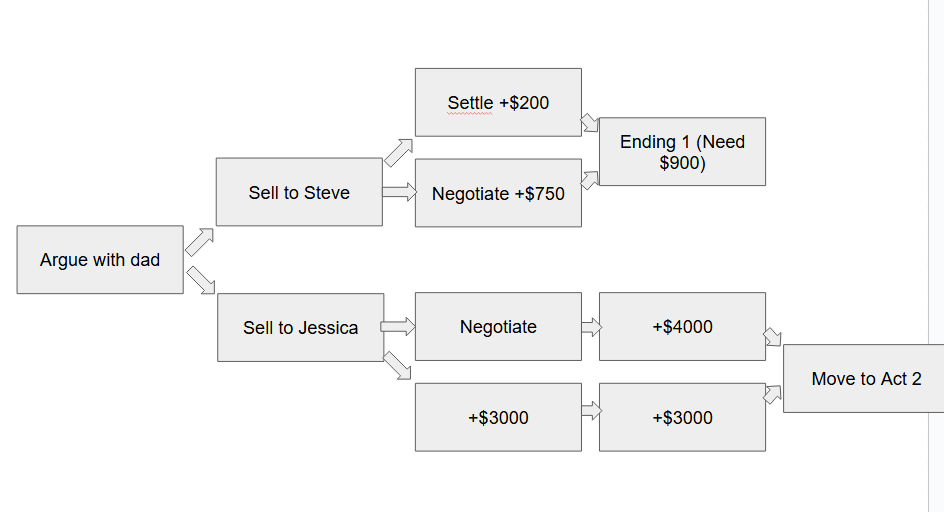This screenshot has width=944, height=512.
Task: Click the +$4000 box
Action: tap(682, 327)
